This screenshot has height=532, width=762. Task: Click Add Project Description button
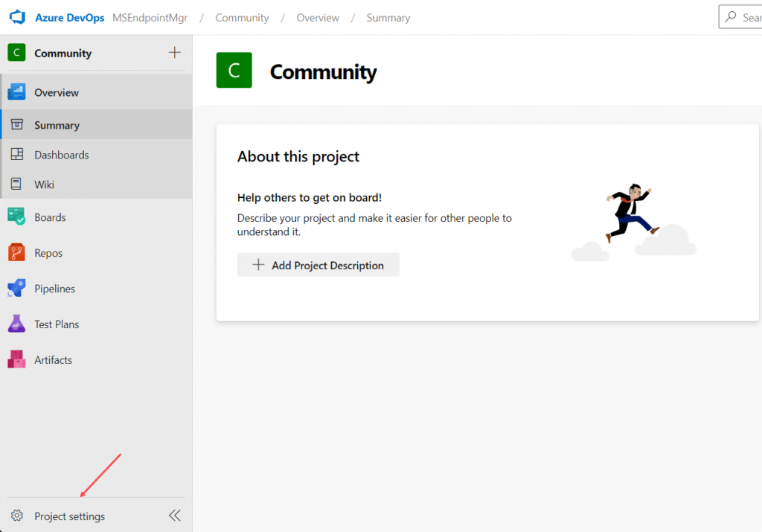point(318,265)
